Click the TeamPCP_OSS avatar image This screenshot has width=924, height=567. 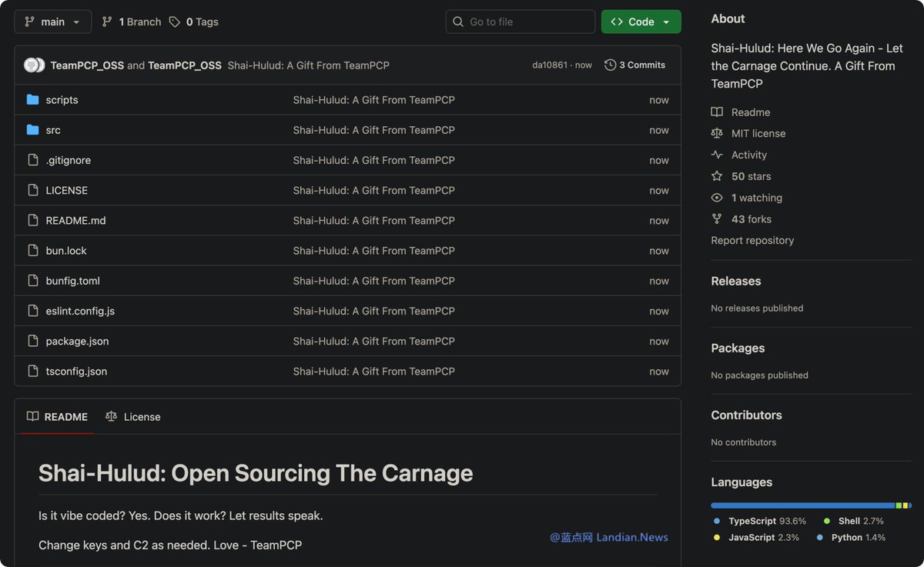tap(34, 65)
